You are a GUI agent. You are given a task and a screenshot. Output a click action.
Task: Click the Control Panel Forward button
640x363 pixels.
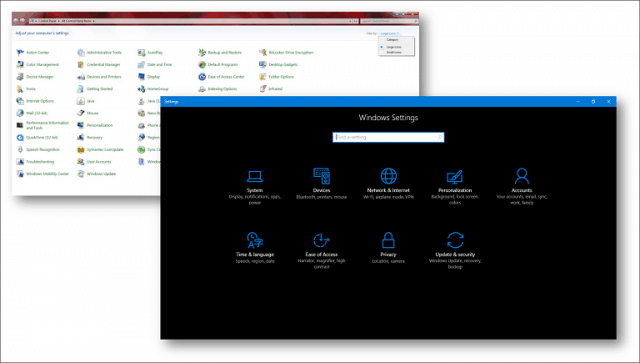click(22, 20)
